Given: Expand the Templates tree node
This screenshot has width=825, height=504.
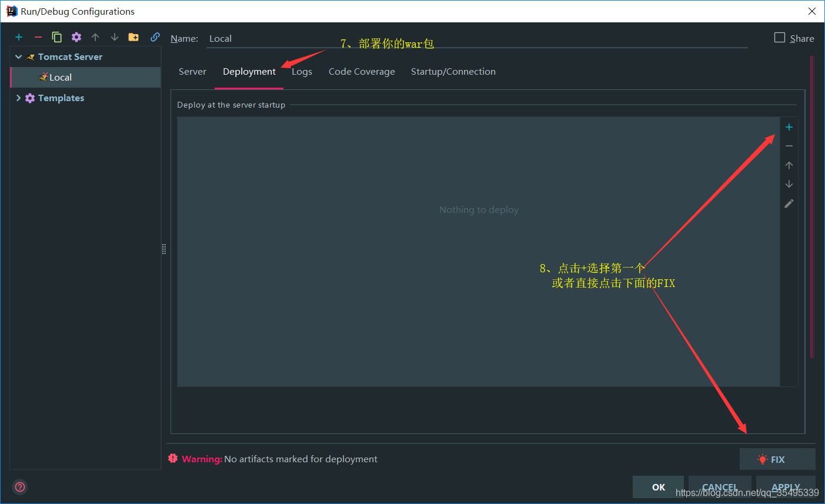Looking at the screenshot, I should [18, 98].
